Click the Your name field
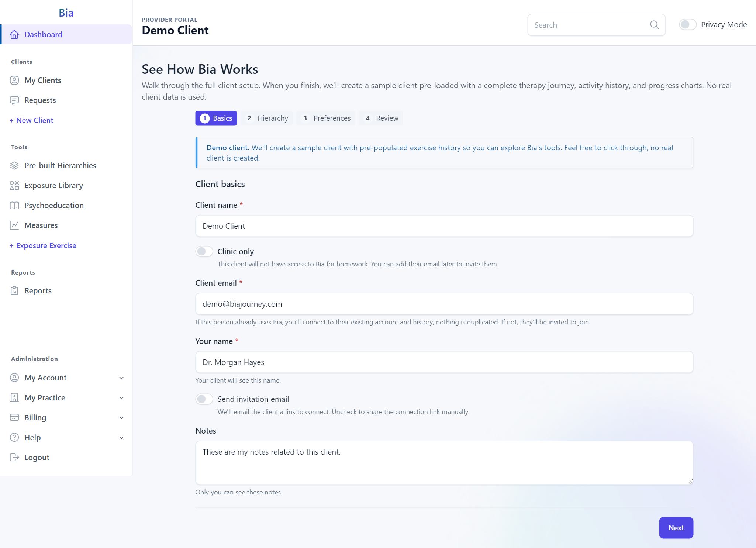The width and height of the screenshot is (756, 548). (x=444, y=362)
